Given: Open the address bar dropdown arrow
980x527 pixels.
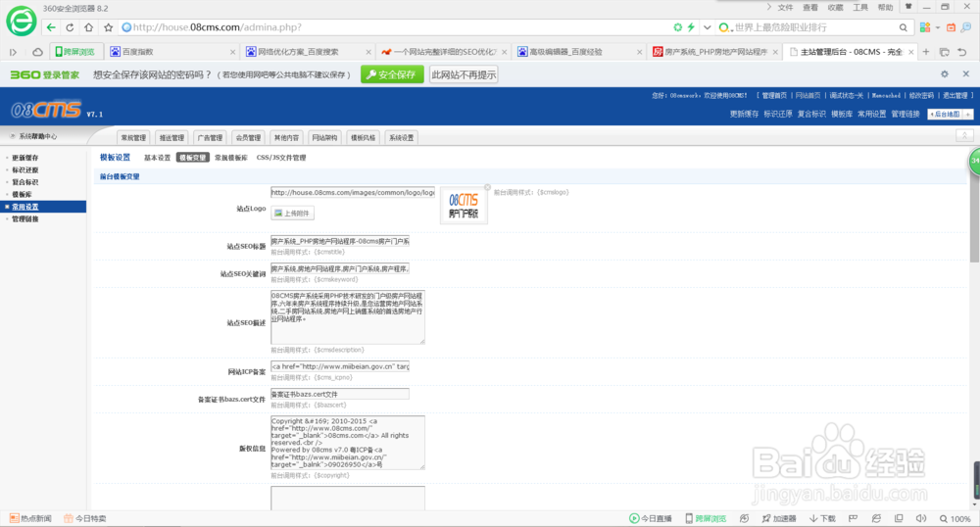Looking at the screenshot, I should click(x=707, y=27).
